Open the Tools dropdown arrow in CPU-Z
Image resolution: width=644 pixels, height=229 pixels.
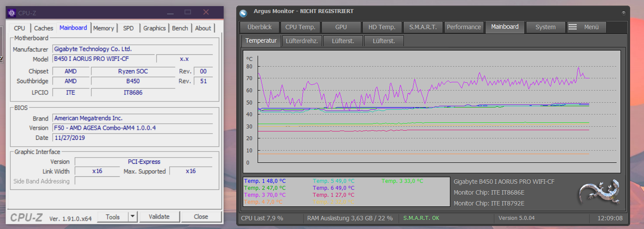click(x=133, y=216)
